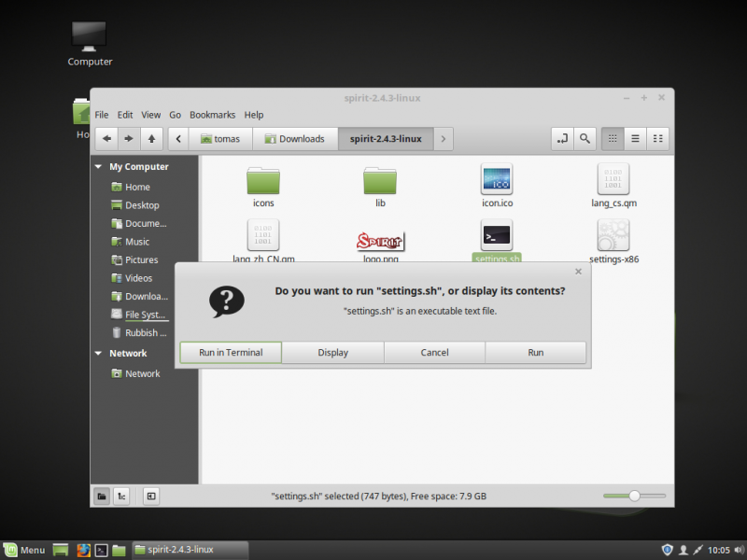
Task: Cancel the run script dialog
Action: pyautogui.click(x=434, y=352)
